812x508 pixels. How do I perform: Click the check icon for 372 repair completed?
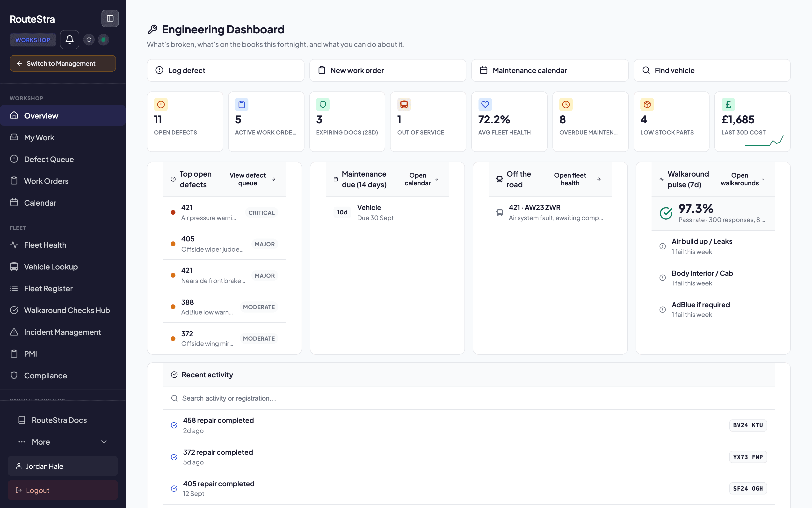point(174,457)
